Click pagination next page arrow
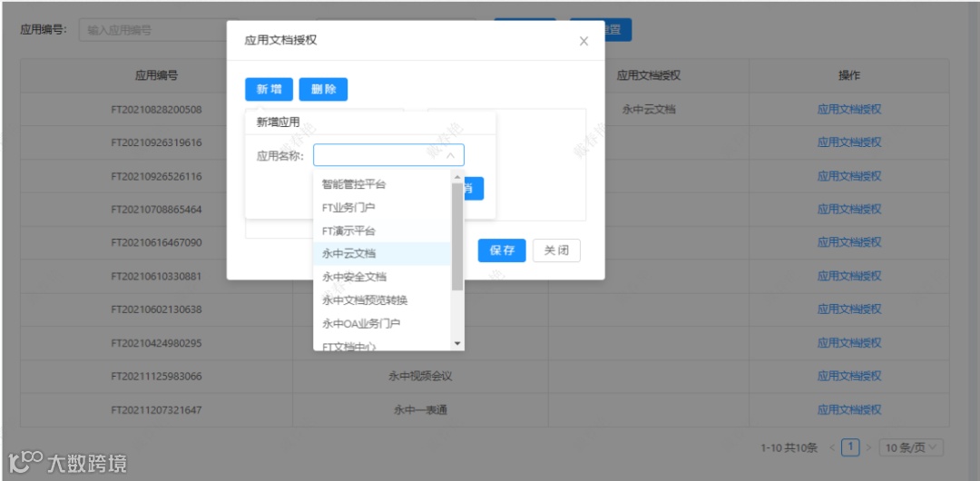This screenshot has height=481, width=980. pos(868,447)
